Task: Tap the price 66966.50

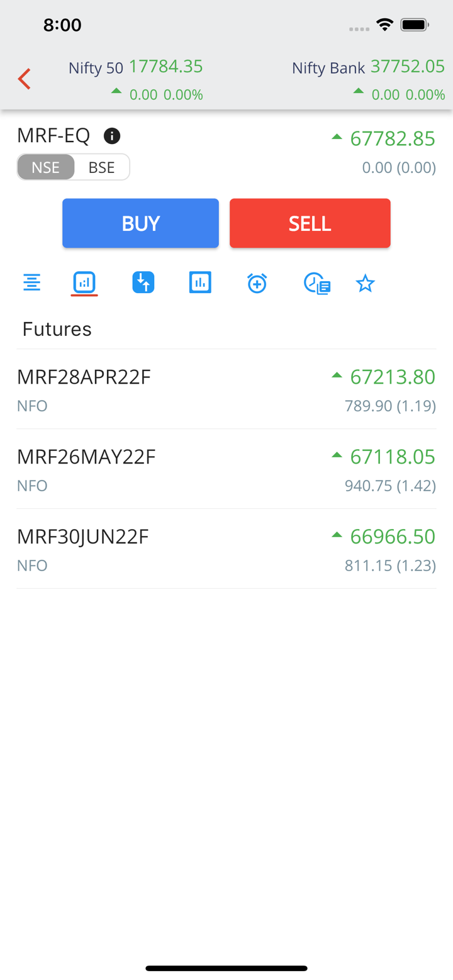Action: (393, 537)
